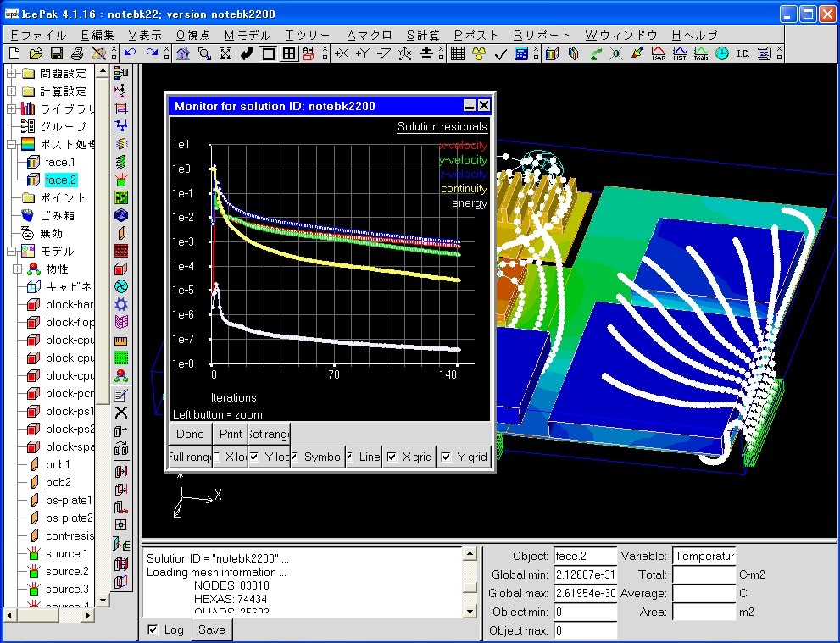Create a Plate using the orange plate icon
Image resolution: width=840 pixels, height=643 pixels.
coord(121,233)
